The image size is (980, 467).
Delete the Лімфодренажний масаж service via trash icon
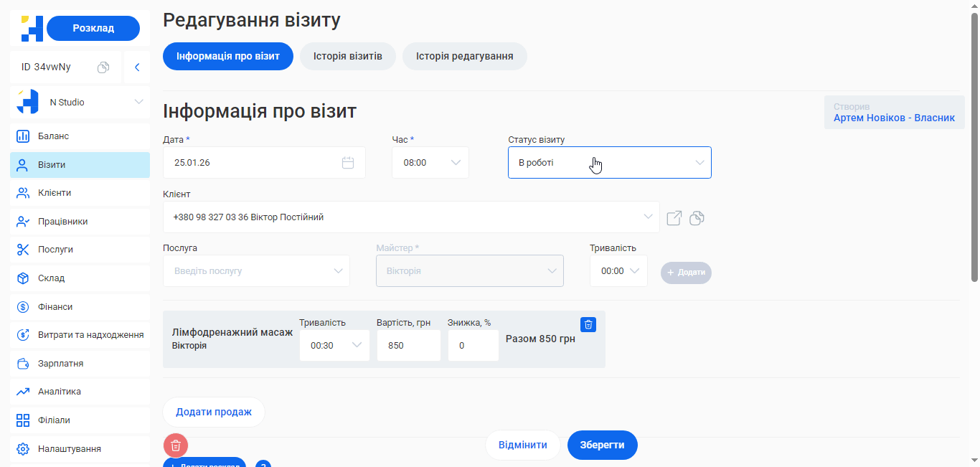588,324
